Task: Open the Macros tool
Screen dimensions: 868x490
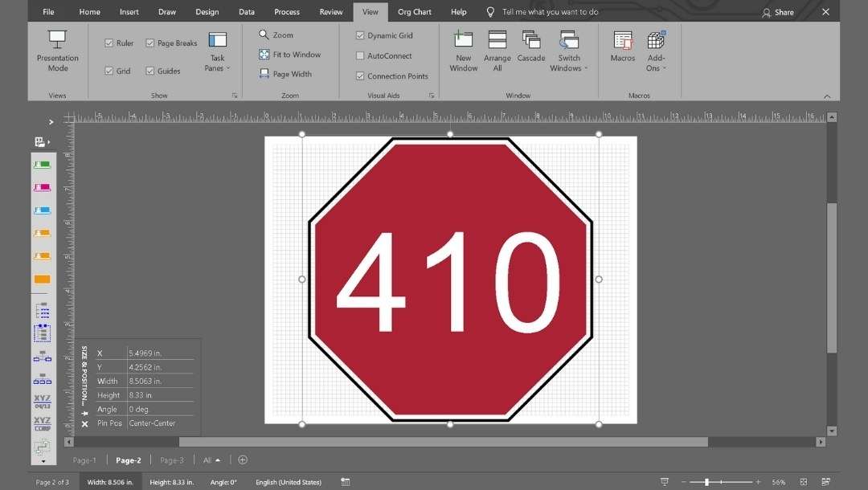Action: (622, 48)
